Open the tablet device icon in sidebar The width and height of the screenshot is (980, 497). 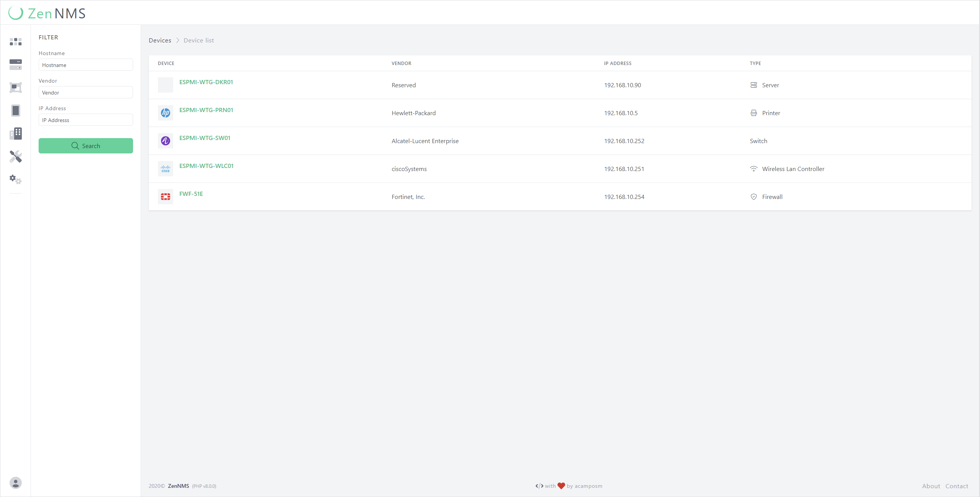click(x=16, y=111)
